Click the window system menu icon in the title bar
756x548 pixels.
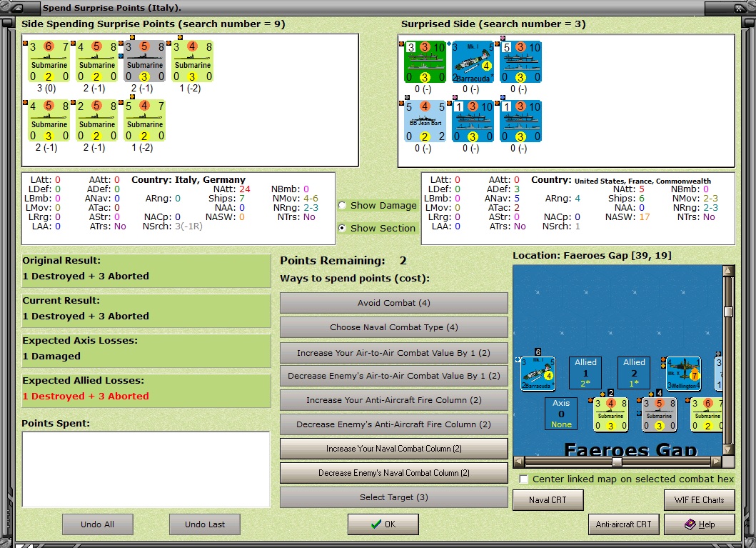pyautogui.click(x=16, y=8)
